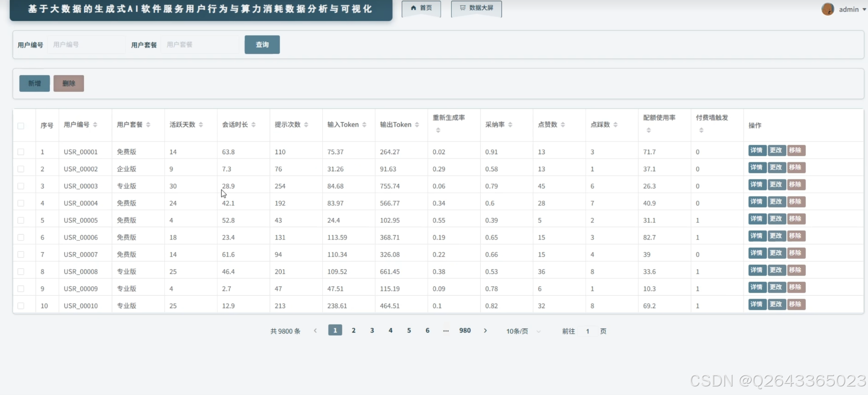Expand the pagination ellipsis for more pages
Screen dimensions: 868x395
(446, 331)
